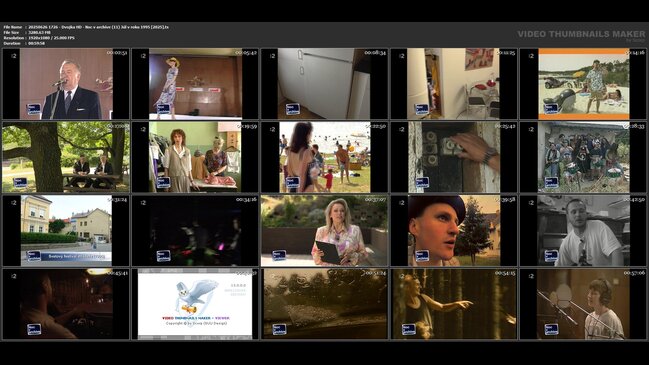
Task: Open the dark night scene thumbnail at 00:34:16
Action: click(195, 231)
